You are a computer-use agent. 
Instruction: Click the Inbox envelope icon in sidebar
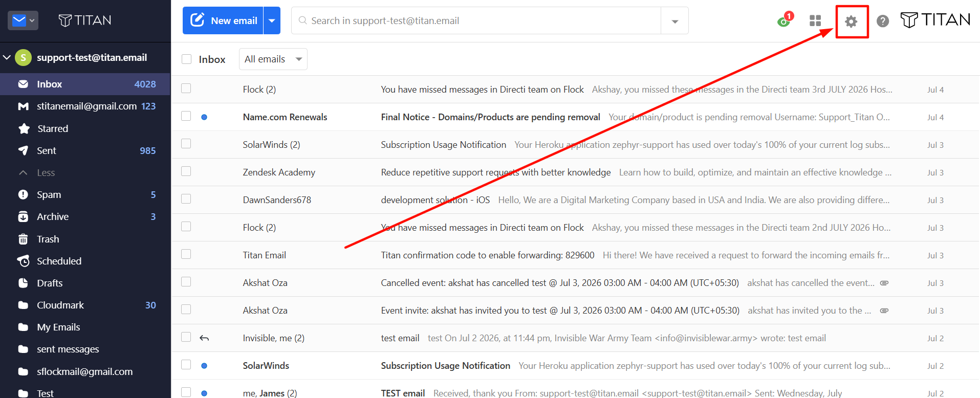pos(24,84)
